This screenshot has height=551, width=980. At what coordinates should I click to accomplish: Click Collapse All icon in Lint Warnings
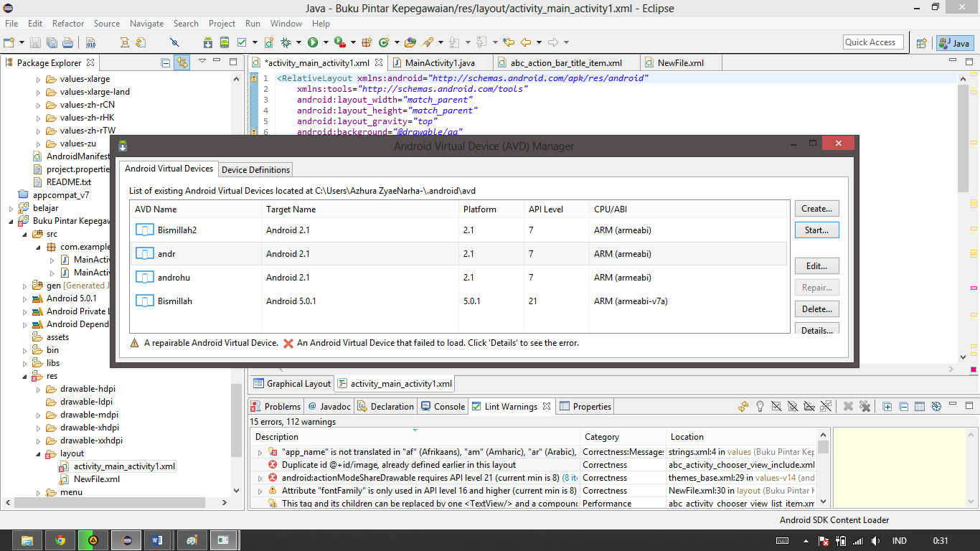point(904,406)
